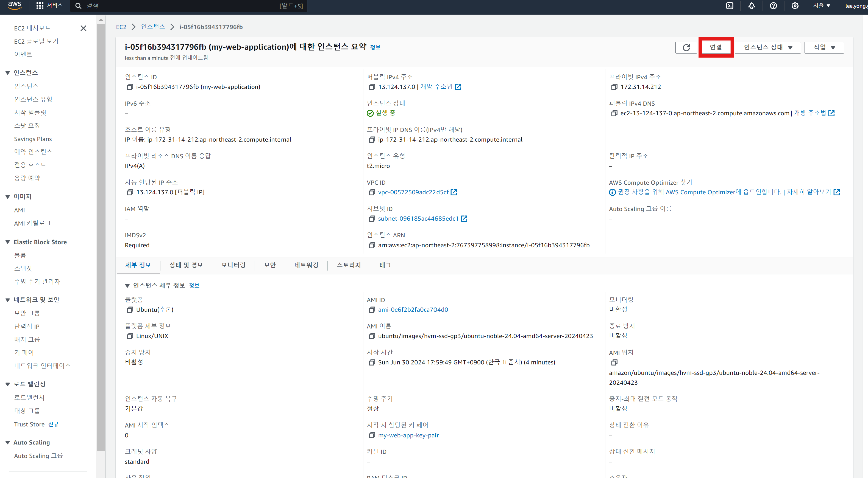
Task: Copy the public IPv4 address 13.124.137.0
Action: (x=372, y=87)
